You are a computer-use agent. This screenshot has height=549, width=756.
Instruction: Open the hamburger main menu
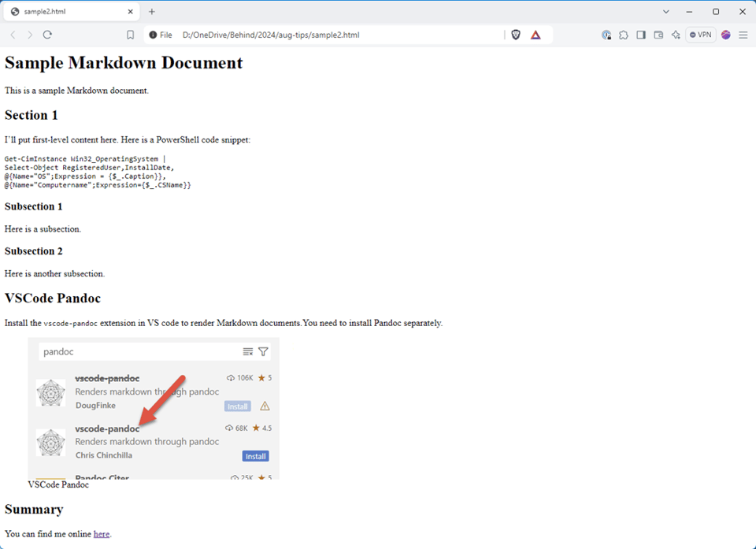tap(743, 35)
